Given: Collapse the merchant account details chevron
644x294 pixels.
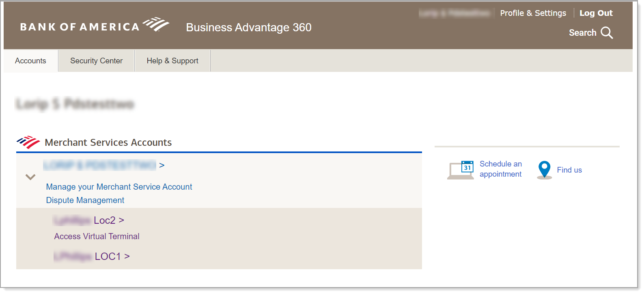Looking at the screenshot, I should [30, 177].
